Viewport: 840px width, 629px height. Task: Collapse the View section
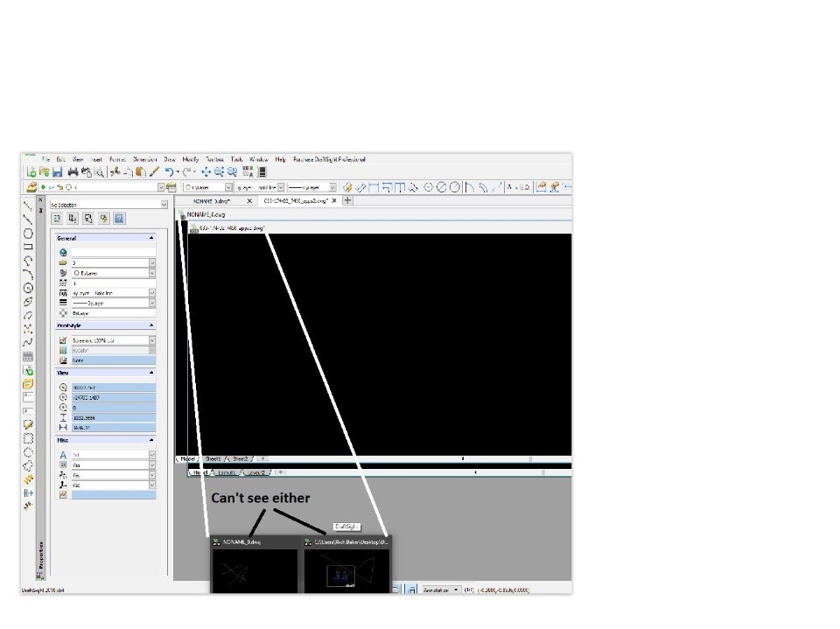coord(151,373)
